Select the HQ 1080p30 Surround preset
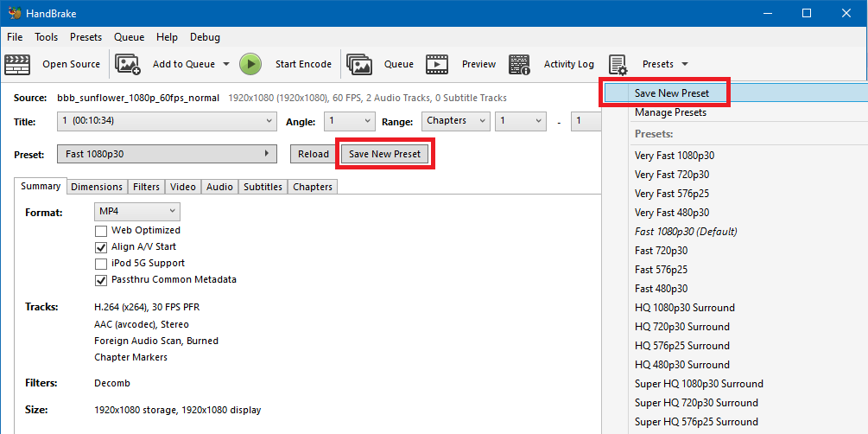 (x=684, y=308)
